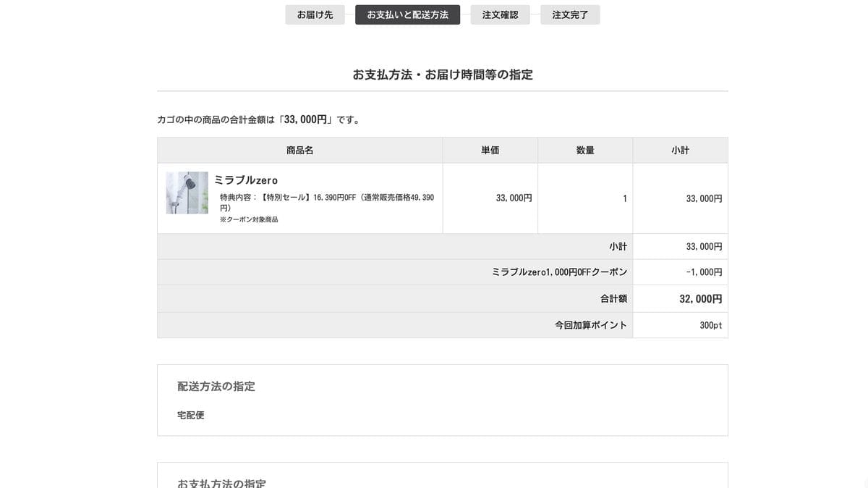Click the 今回加算ポイント label
Image resolution: width=868 pixels, height=488 pixels.
(591, 325)
